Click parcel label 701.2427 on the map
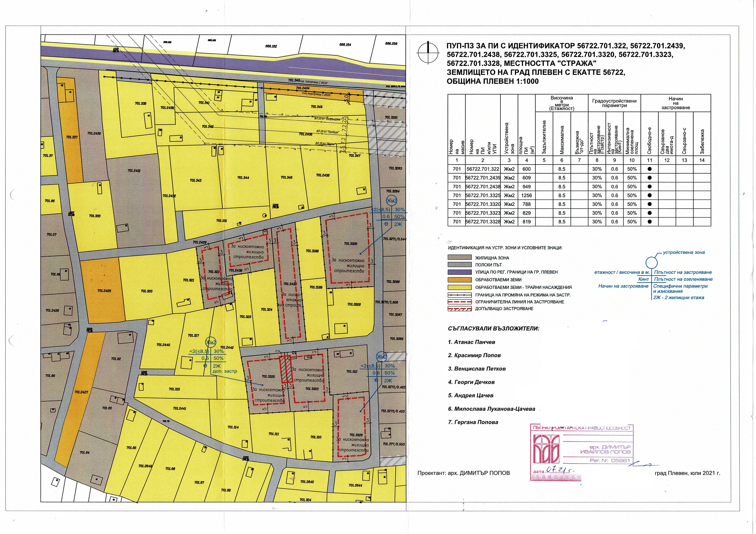Screen dimensions: 756x534 click(81, 392)
